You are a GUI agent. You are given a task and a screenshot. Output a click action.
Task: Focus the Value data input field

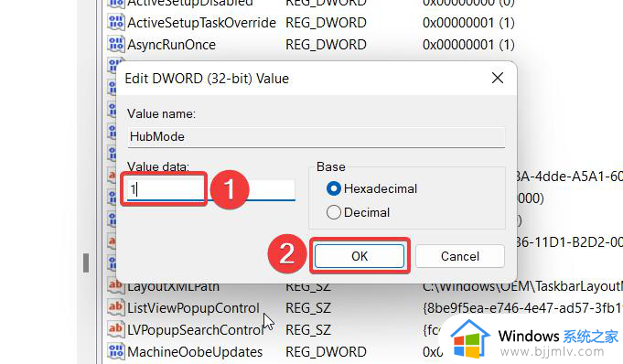coord(211,190)
